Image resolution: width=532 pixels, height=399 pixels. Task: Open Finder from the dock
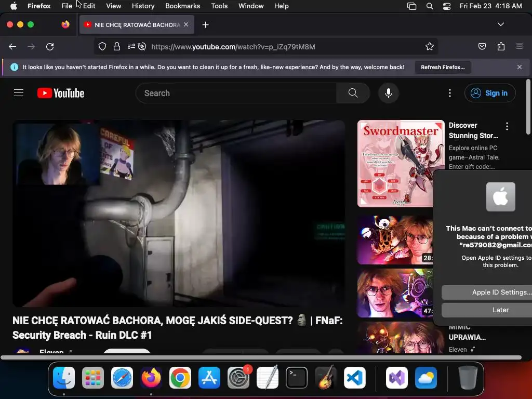pos(64,378)
